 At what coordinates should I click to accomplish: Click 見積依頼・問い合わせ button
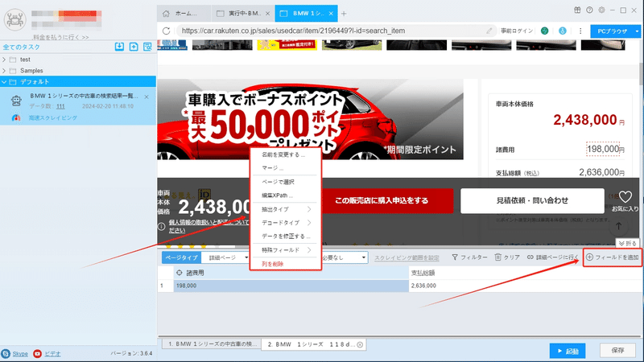(x=532, y=200)
